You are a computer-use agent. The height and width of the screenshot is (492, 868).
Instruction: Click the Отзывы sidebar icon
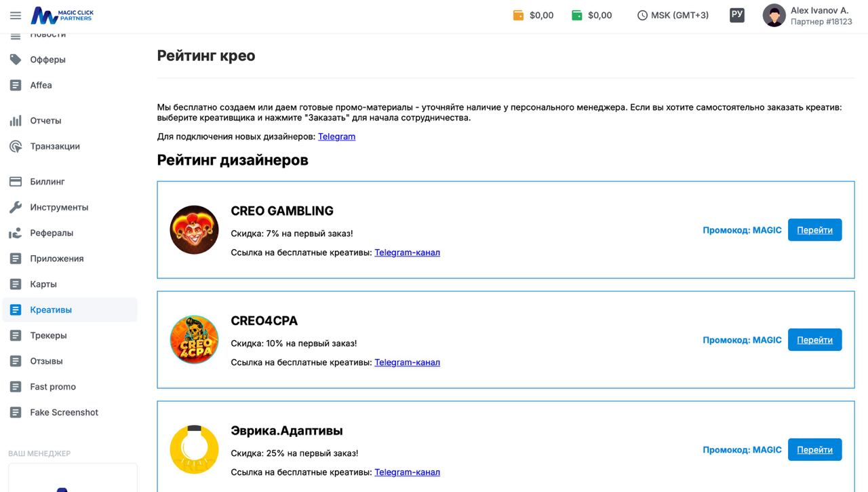point(16,362)
